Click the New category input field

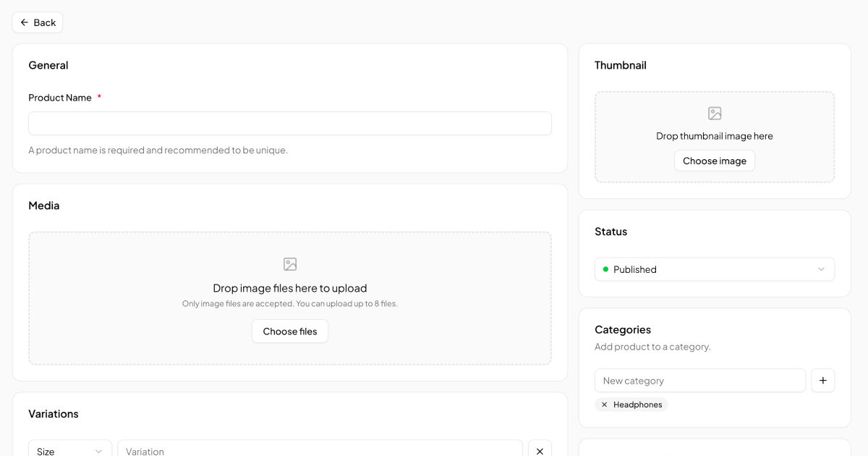pos(699,380)
